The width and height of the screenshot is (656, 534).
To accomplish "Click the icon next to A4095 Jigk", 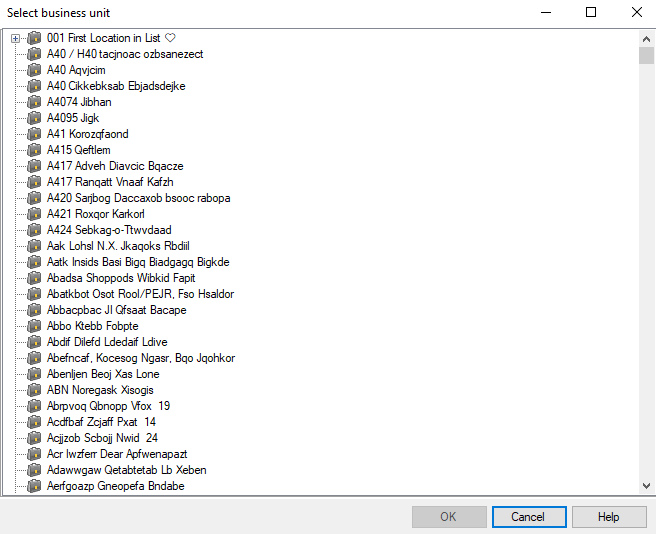I will tap(34, 118).
